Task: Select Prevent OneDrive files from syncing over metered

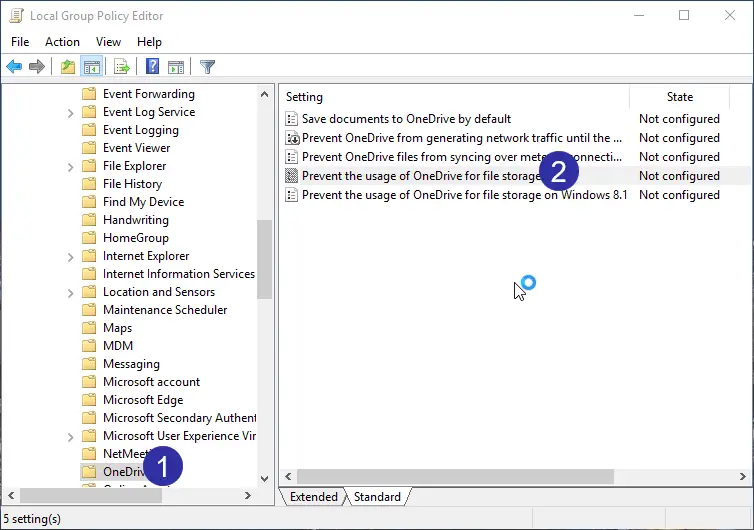Action: (x=462, y=157)
